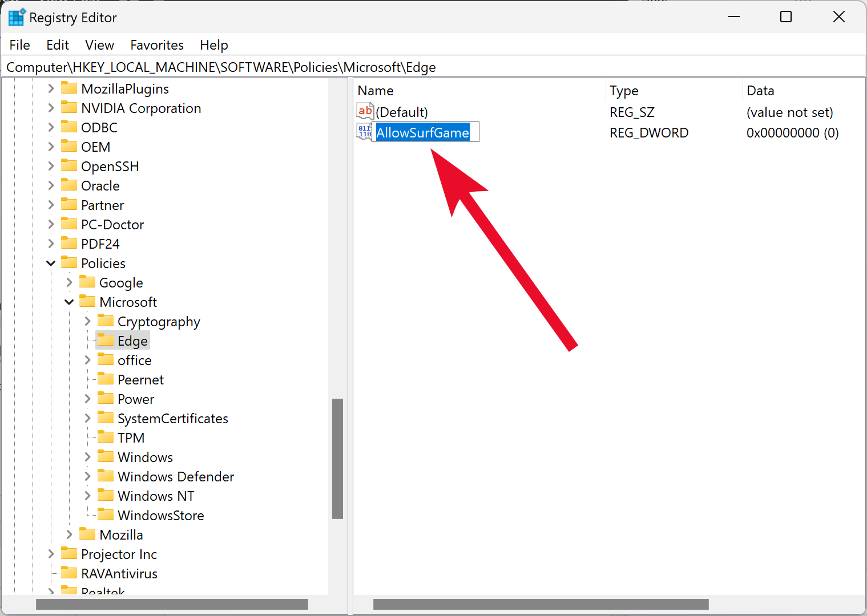
Task: Minimize the Registry Editor window
Action: coord(734,17)
